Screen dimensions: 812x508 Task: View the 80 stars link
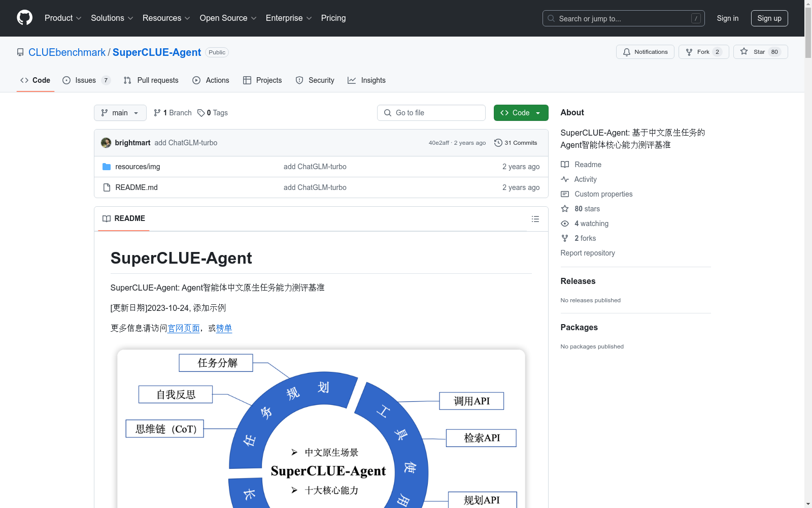[x=581, y=209]
